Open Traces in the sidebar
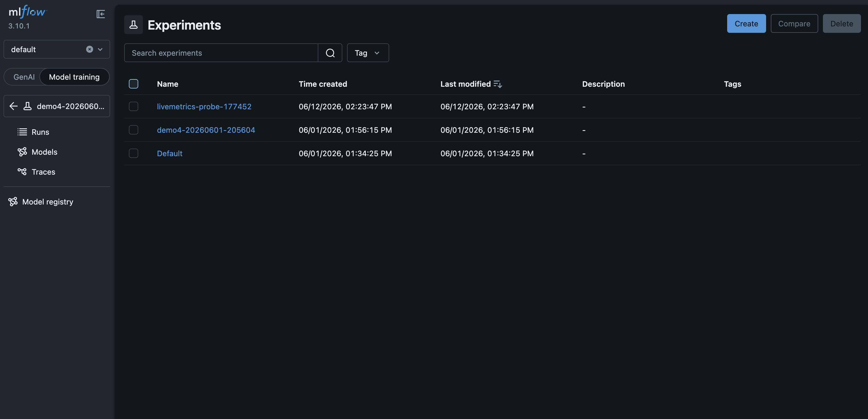The image size is (868, 419). click(43, 172)
